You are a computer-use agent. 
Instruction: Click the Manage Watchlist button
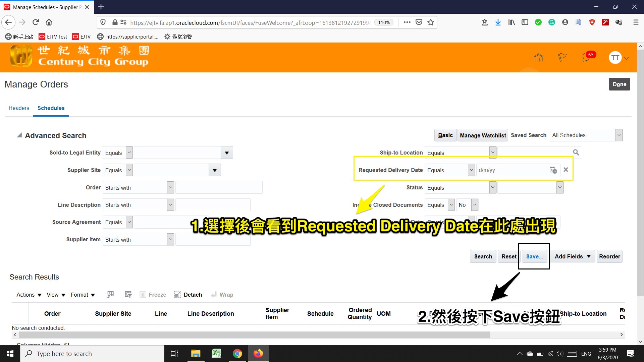pos(483,135)
